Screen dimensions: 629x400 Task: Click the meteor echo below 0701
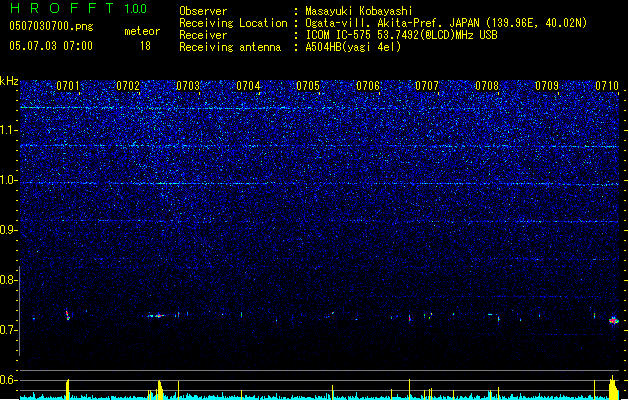(68, 315)
